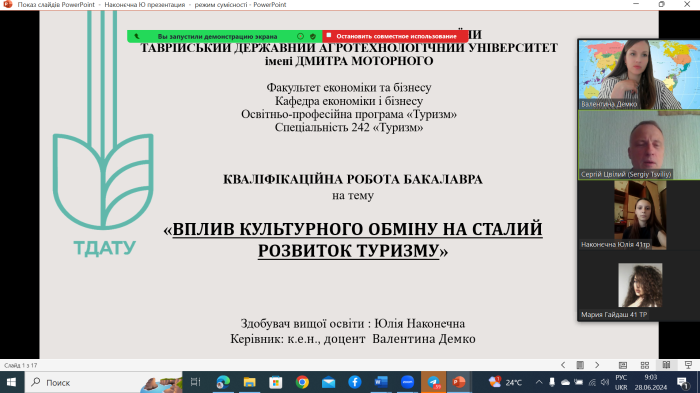The height and width of the screenshot is (393, 700).
Task: Select Наконечна Юлія 41тр video thumbnail
Action: pos(639,215)
